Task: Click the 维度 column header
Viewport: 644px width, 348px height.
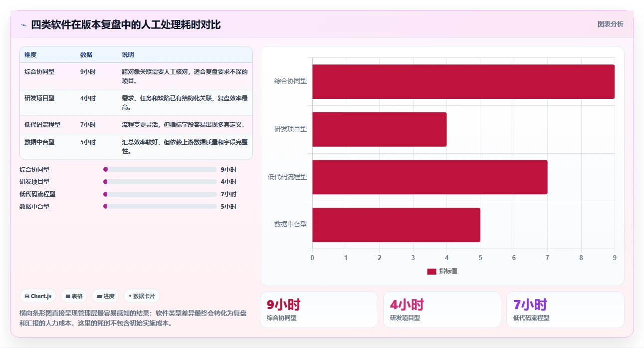Action: pyautogui.click(x=30, y=55)
